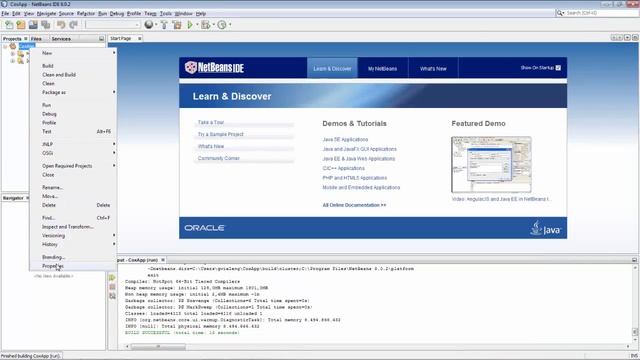Minimize the Output window via its corner icon
The height and width of the screenshot is (360, 640).
point(634,260)
